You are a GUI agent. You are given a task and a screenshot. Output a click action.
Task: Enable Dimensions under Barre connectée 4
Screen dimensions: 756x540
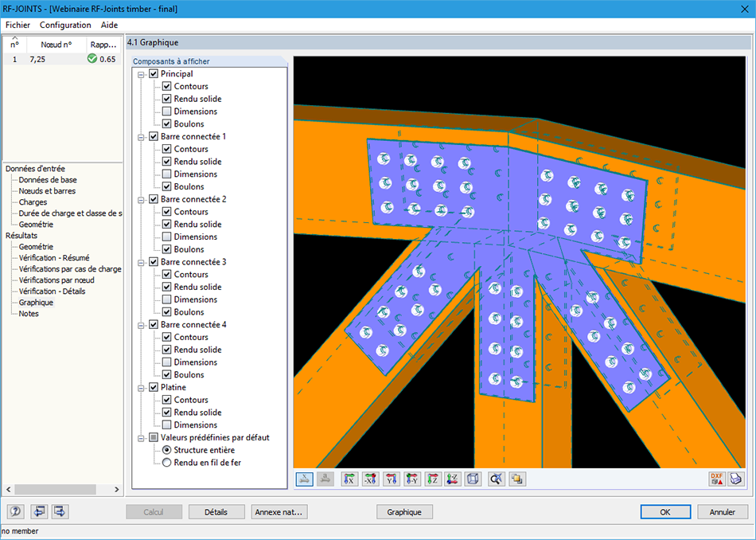[x=167, y=362]
